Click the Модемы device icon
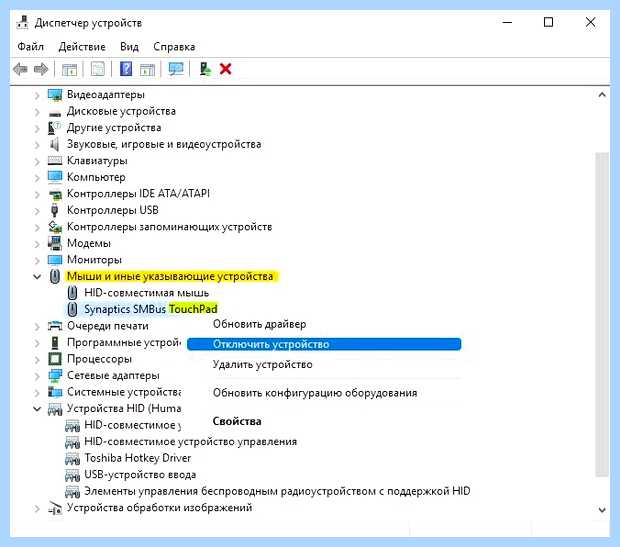620x547 pixels. tap(55, 243)
